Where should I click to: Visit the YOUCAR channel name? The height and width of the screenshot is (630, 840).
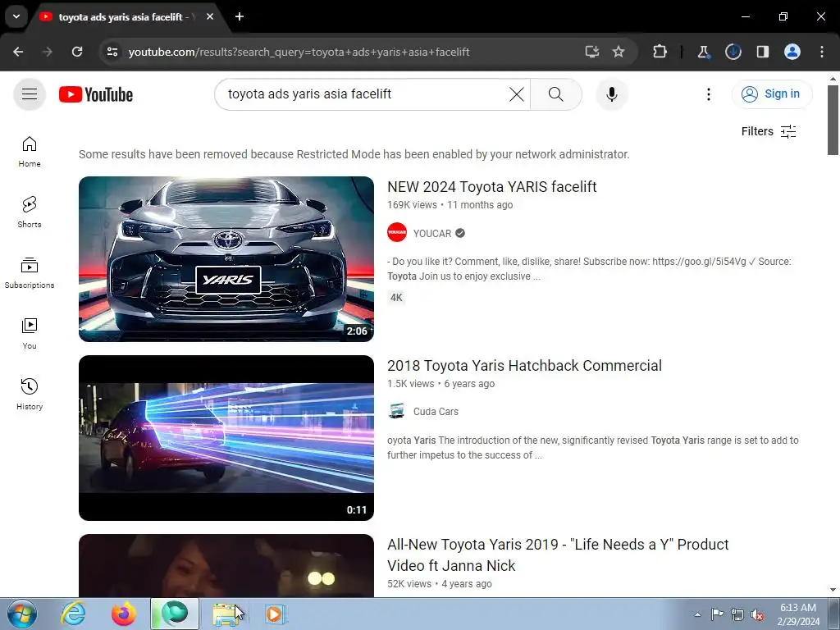click(x=432, y=234)
